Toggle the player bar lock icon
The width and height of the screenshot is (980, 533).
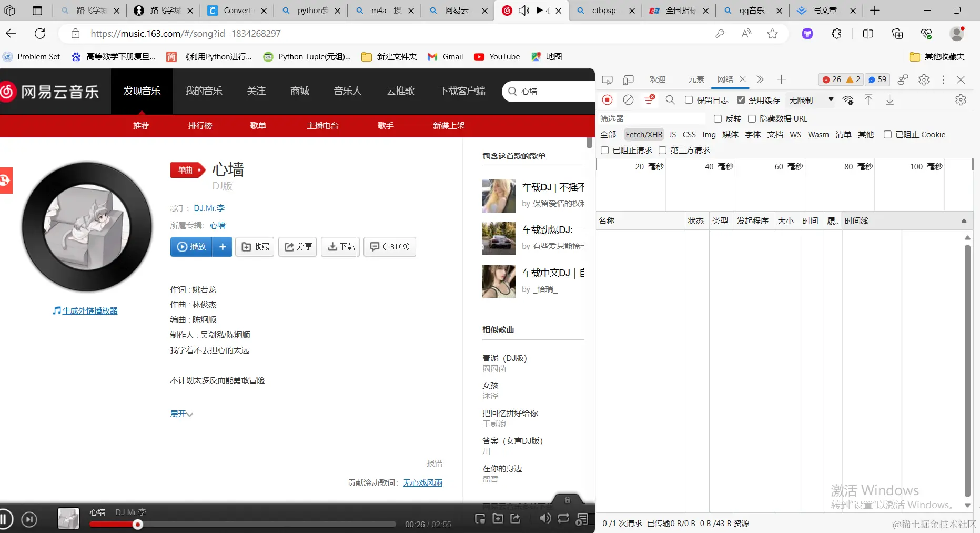pos(567,500)
